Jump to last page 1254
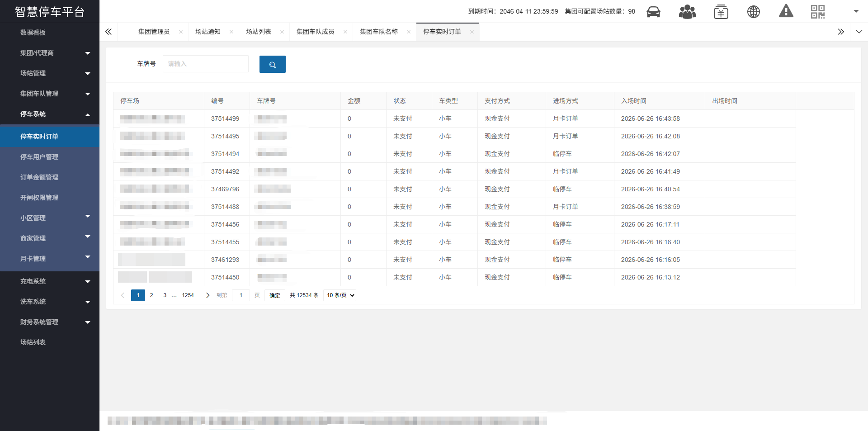Screen dimensions: 868x431 [188, 295]
